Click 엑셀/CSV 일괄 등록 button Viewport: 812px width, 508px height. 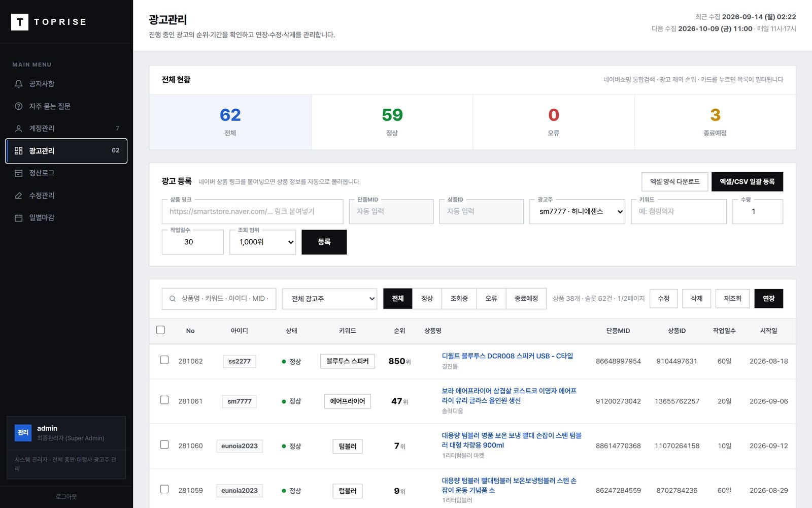(x=747, y=182)
